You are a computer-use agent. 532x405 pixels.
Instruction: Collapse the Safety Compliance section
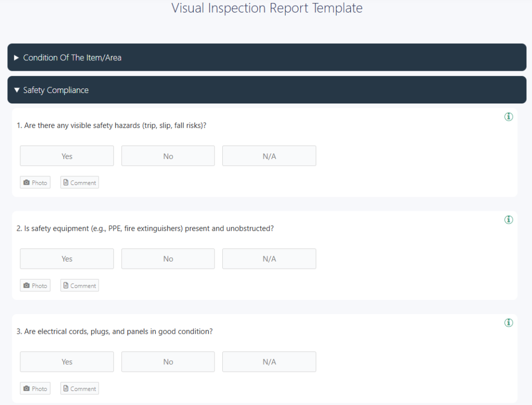pos(266,89)
